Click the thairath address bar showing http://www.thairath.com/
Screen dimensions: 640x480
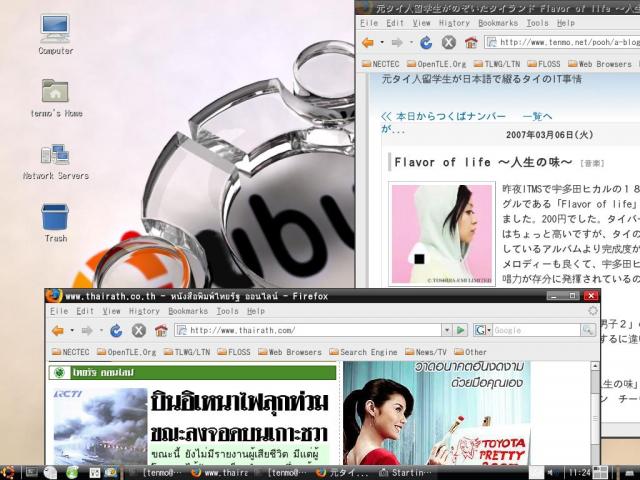309,330
